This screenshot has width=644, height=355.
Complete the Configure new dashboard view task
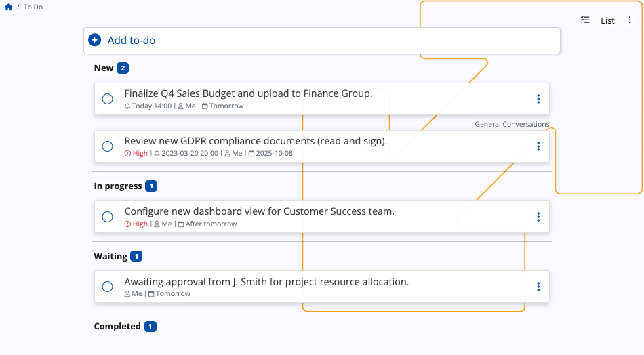pos(107,217)
